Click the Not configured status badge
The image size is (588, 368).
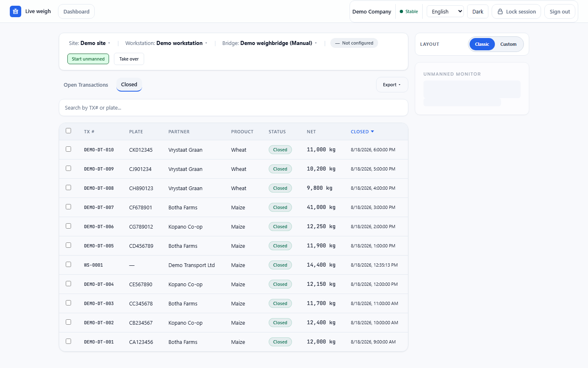(x=354, y=43)
